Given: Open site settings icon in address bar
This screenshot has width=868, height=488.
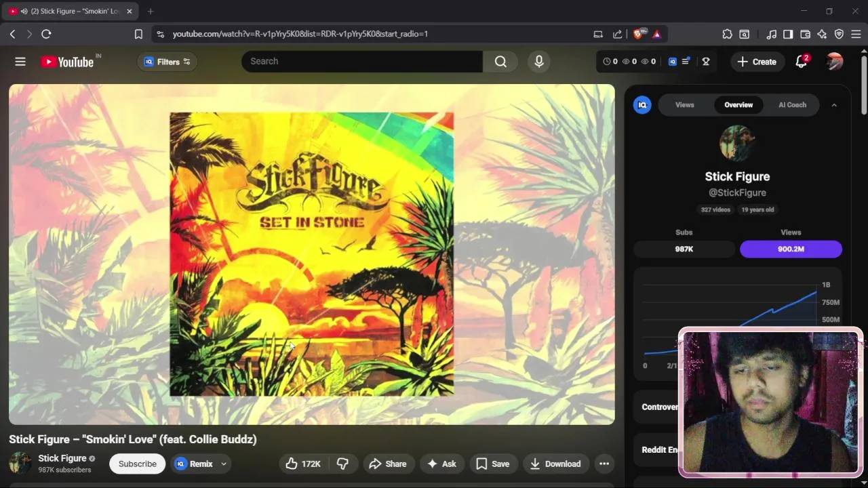Looking at the screenshot, I should tap(160, 34).
